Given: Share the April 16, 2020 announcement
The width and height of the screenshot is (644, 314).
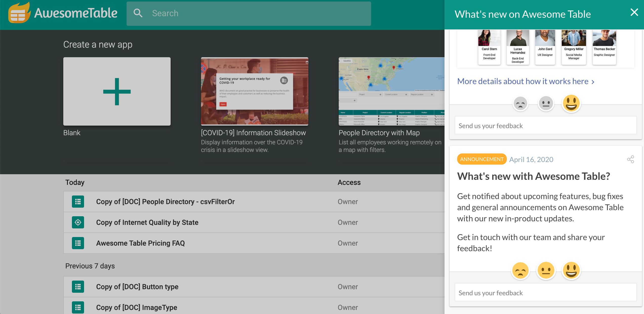Looking at the screenshot, I should pos(631,159).
